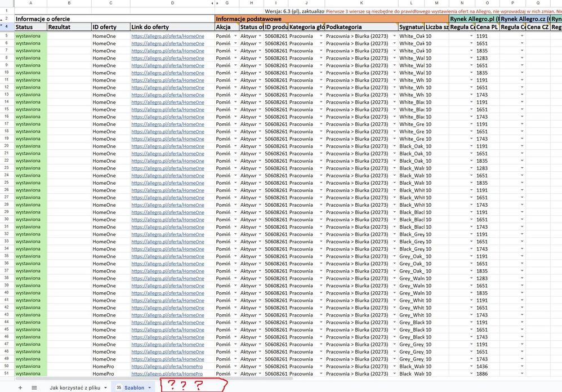Expand the Jak korzystać z pliku tab menu arrow
562x392 pixels.
(106, 387)
